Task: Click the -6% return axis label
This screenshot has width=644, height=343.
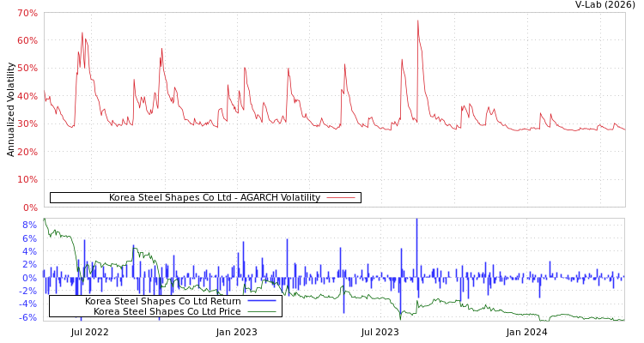Action: pos(27,318)
